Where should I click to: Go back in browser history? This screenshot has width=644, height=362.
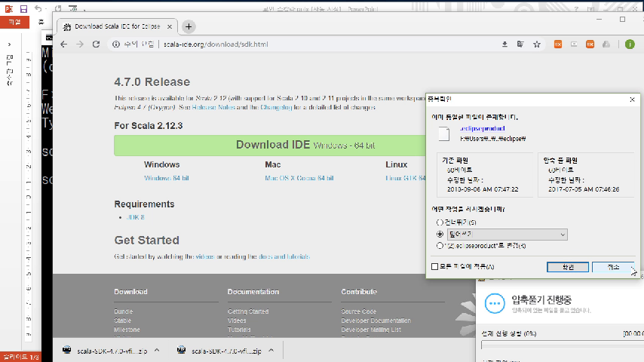click(x=63, y=44)
